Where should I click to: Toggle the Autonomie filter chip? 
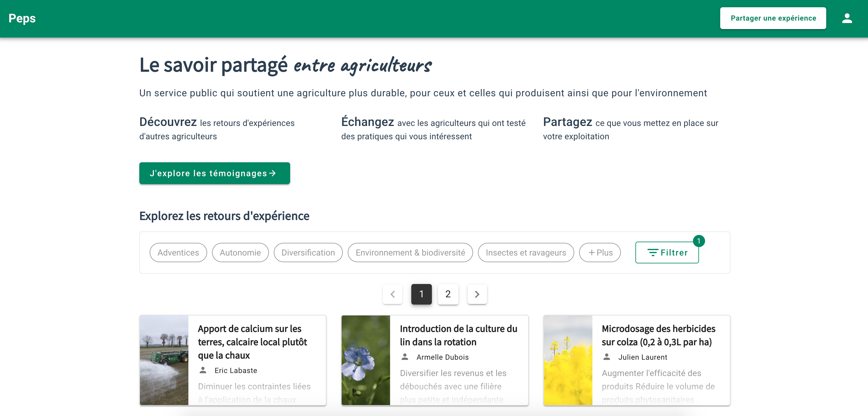tap(240, 253)
